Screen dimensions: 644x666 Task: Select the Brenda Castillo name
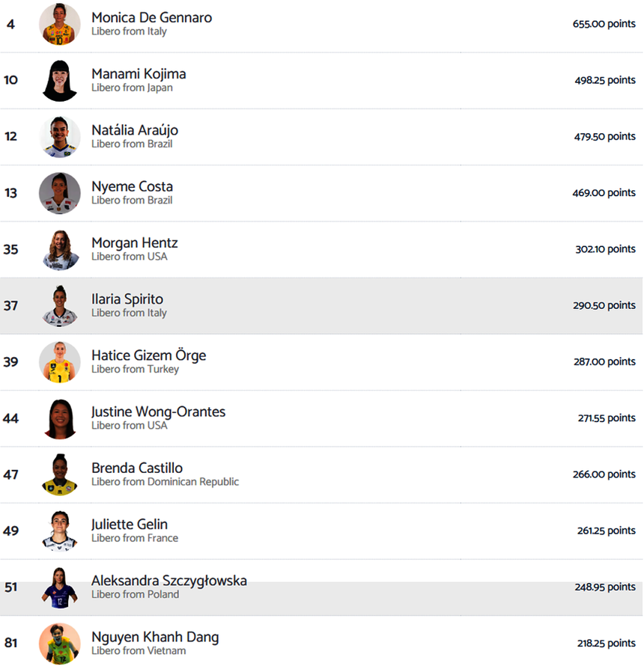pos(137,468)
